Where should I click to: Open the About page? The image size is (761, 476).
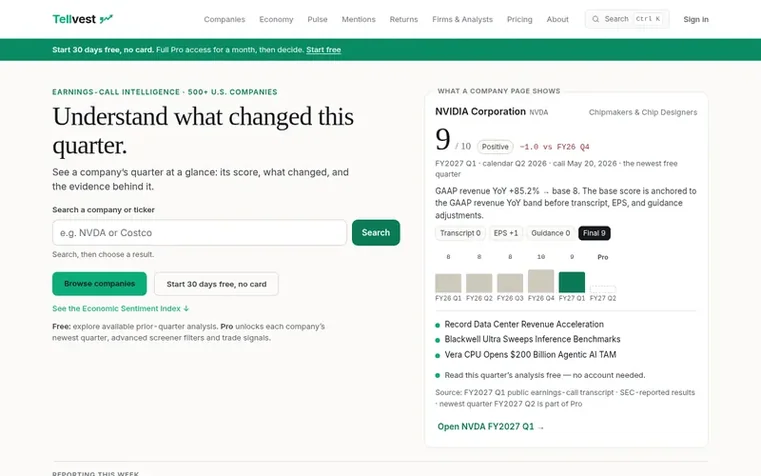coord(558,19)
